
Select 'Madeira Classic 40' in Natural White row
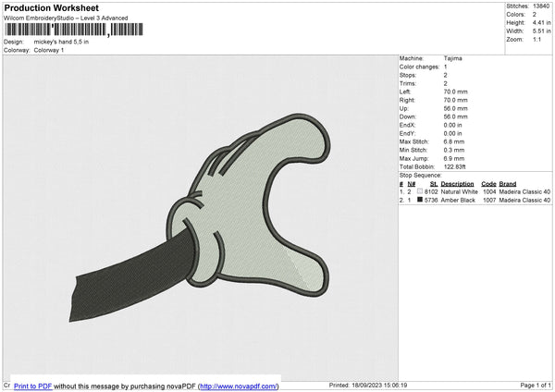(x=524, y=191)
